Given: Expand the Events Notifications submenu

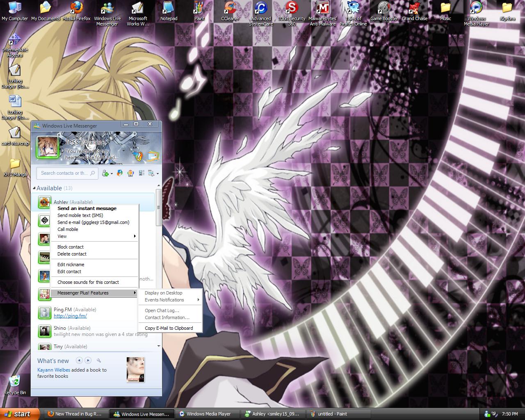Looking at the screenshot, I should pyautogui.click(x=198, y=300).
